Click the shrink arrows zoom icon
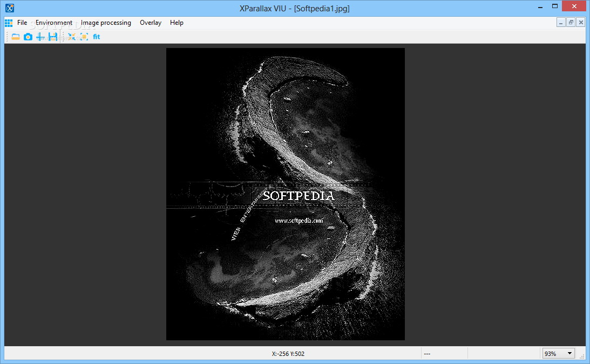The width and height of the screenshot is (590, 364). tap(71, 37)
